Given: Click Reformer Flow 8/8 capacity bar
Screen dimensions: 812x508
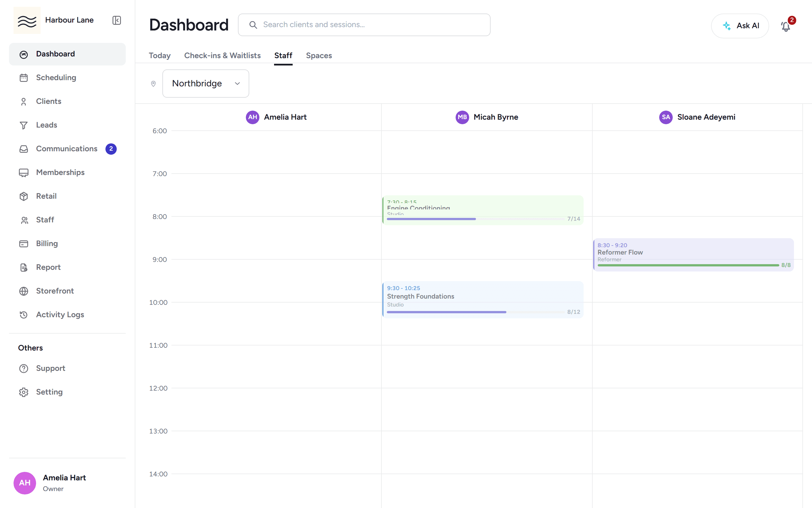Looking at the screenshot, I should 688,265.
